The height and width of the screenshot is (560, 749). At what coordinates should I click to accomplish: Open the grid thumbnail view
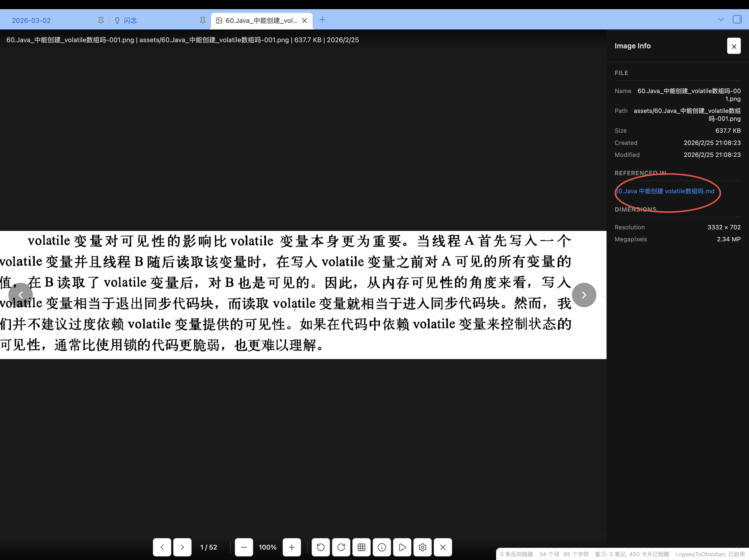(361, 547)
